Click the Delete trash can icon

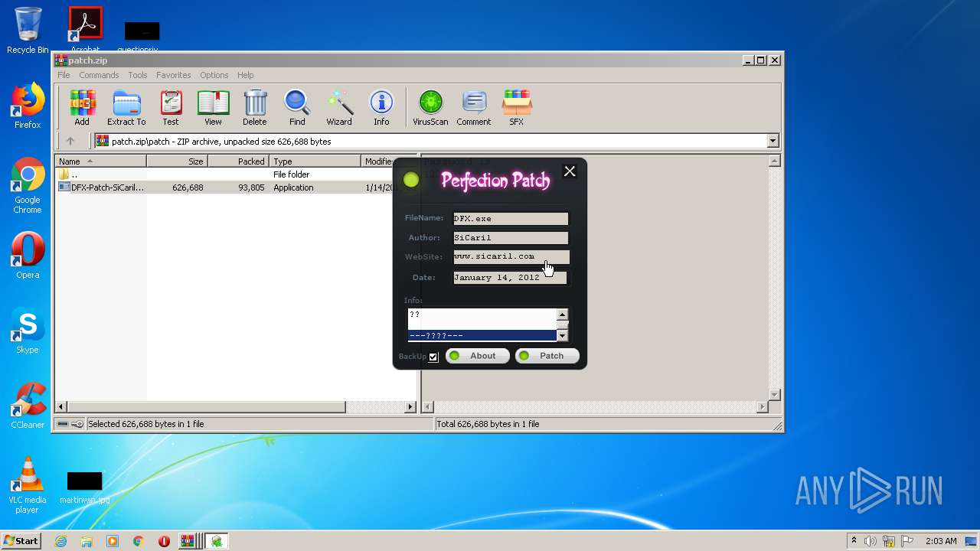(255, 107)
